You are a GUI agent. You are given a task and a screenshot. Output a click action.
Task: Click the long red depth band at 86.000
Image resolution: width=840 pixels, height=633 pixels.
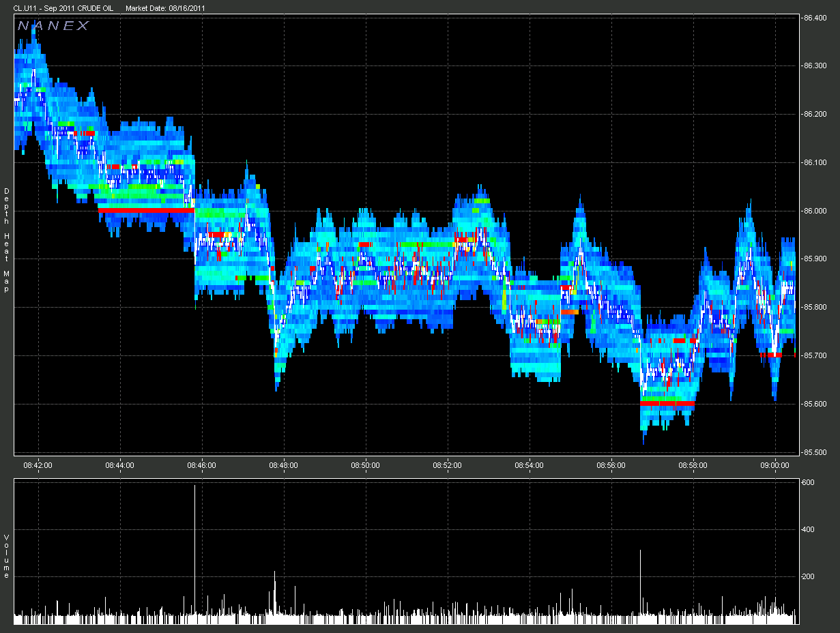(146, 210)
